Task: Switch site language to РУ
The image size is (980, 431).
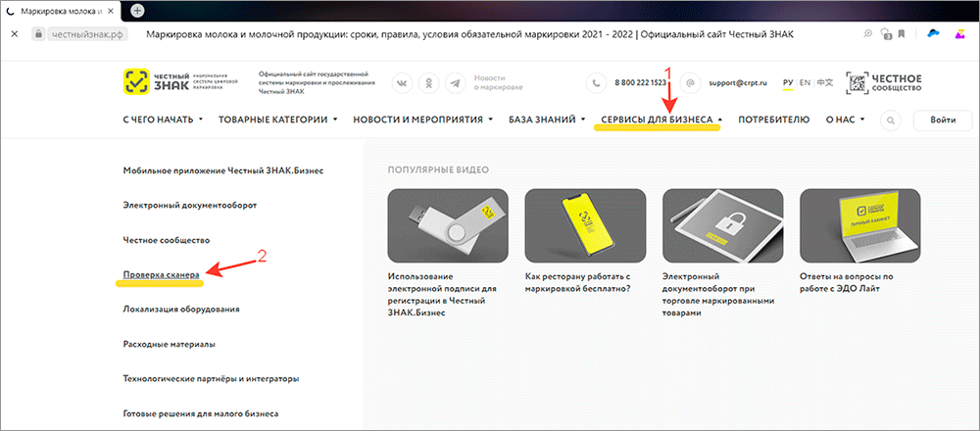Action: (788, 82)
